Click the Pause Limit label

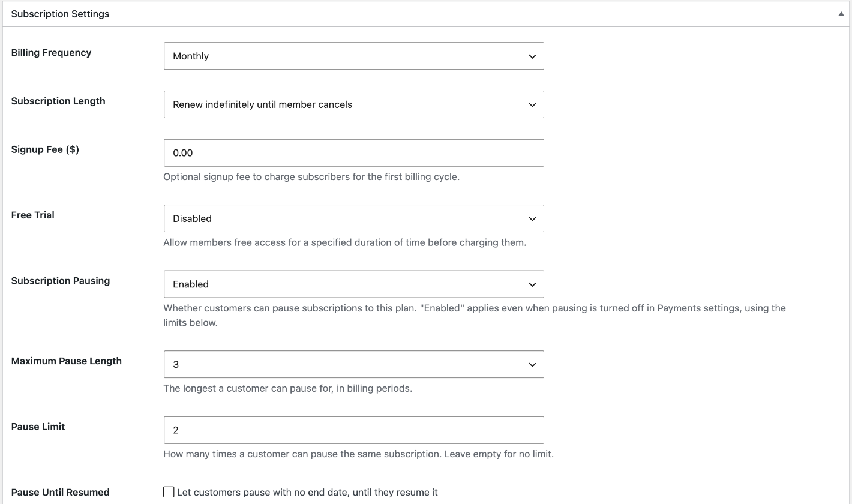pyautogui.click(x=38, y=427)
